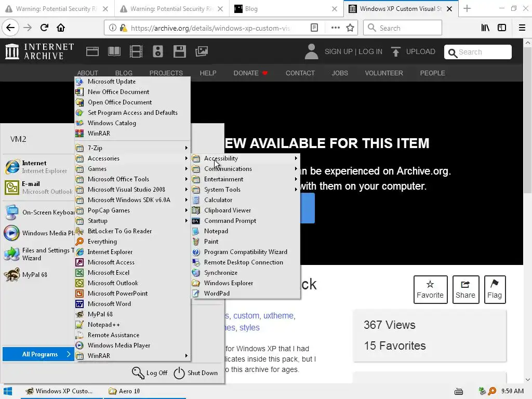Click the Favorite button

[x=430, y=289]
